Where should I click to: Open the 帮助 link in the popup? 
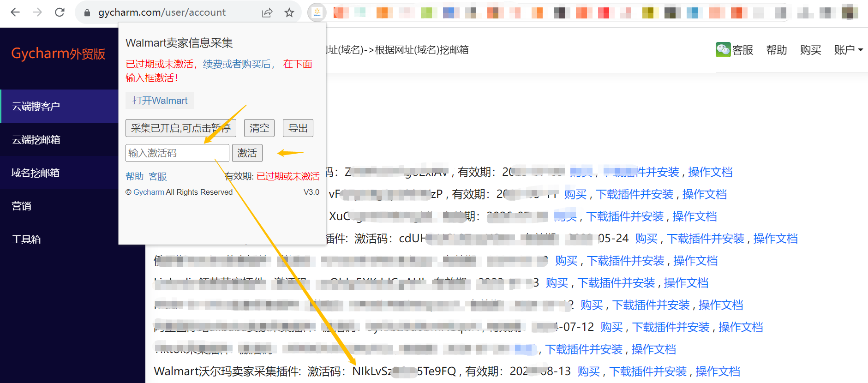click(135, 176)
